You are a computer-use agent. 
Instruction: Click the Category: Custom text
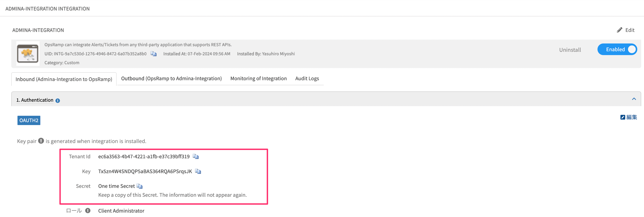[62, 63]
